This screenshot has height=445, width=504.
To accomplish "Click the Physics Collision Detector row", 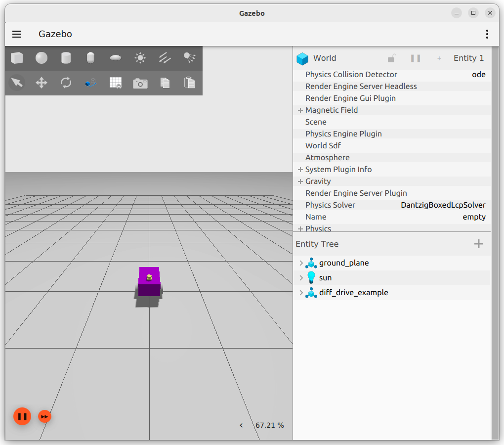I will coord(392,75).
